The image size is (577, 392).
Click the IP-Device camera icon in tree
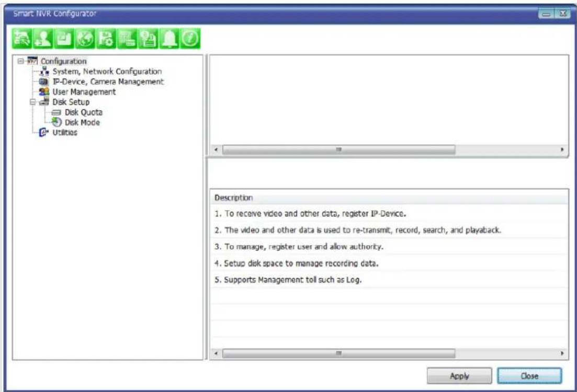44,81
